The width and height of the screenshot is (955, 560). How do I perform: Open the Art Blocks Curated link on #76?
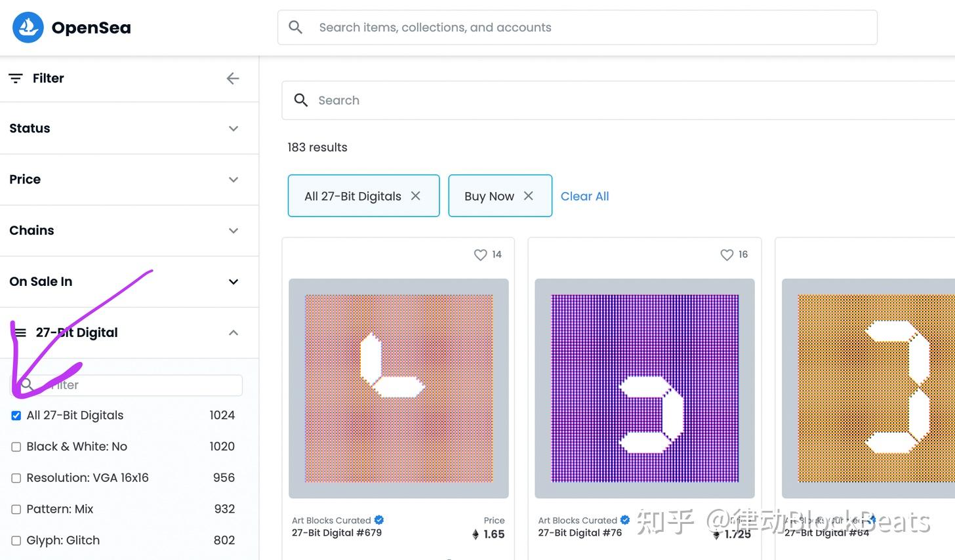point(577,521)
